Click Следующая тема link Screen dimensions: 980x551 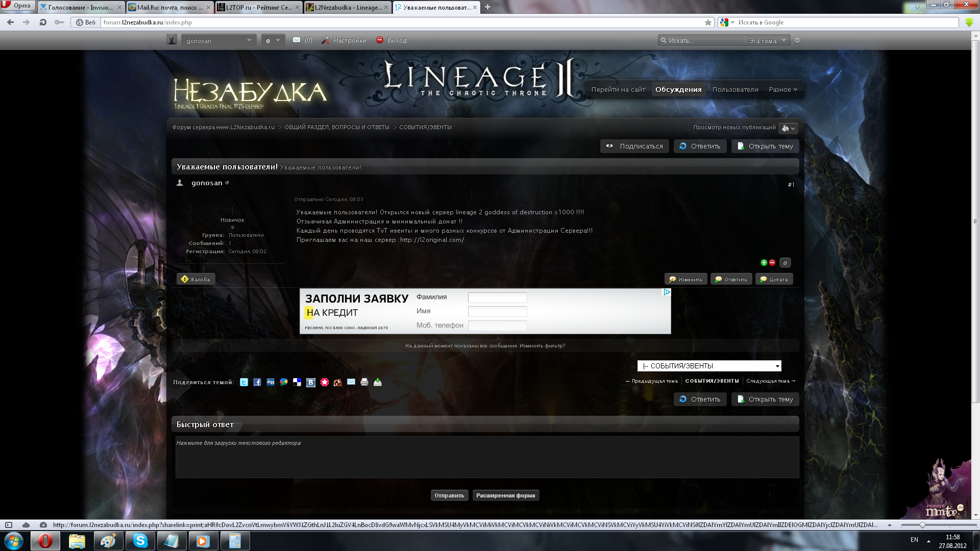point(770,381)
